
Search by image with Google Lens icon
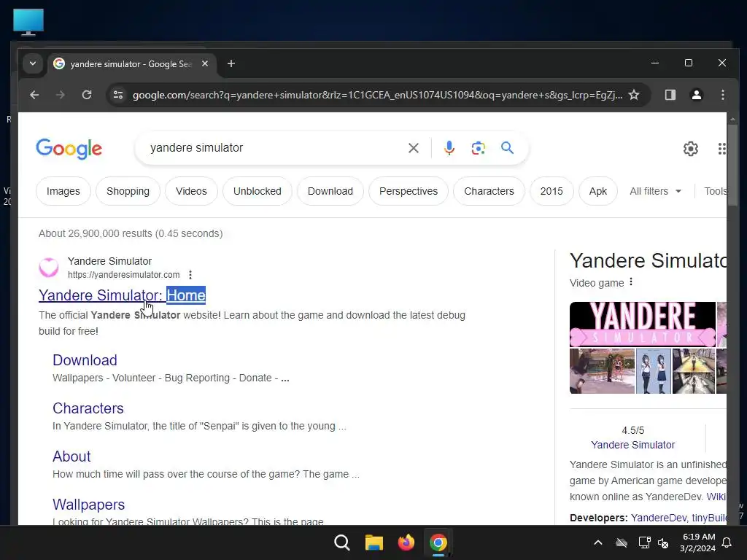(479, 148)
